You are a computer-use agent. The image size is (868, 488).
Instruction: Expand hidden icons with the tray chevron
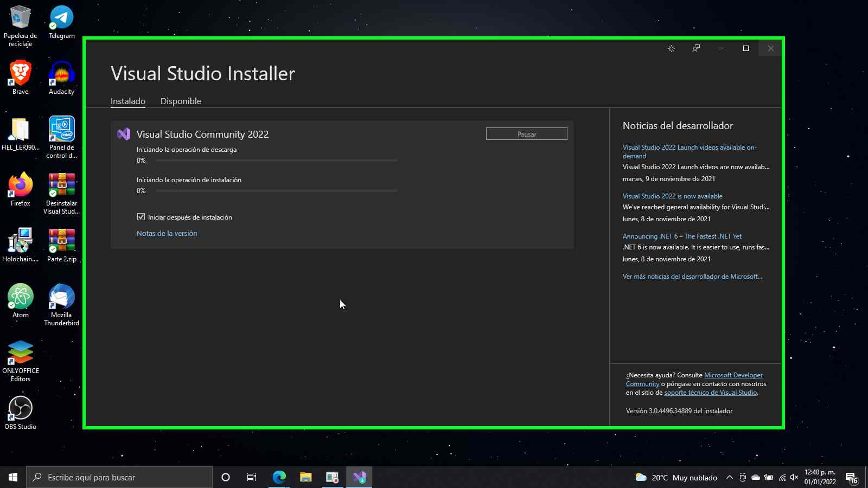pos(730,478)
